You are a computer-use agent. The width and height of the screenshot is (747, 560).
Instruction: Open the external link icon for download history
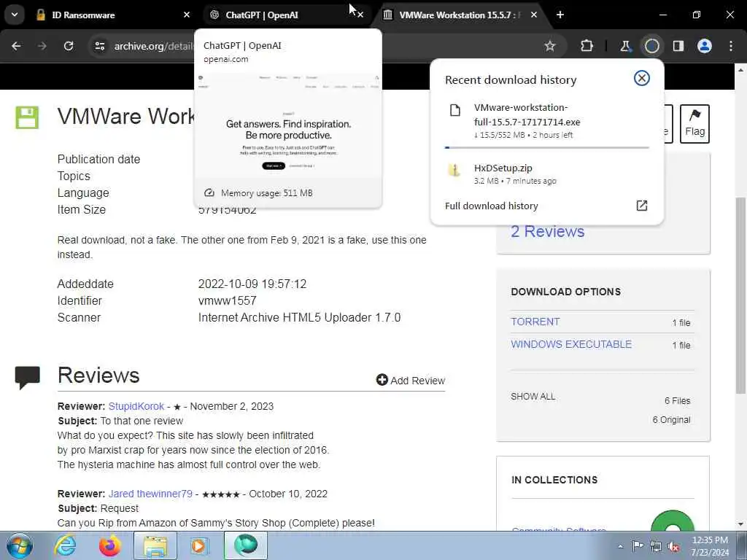pyautogui.click(x=642, y=205)
